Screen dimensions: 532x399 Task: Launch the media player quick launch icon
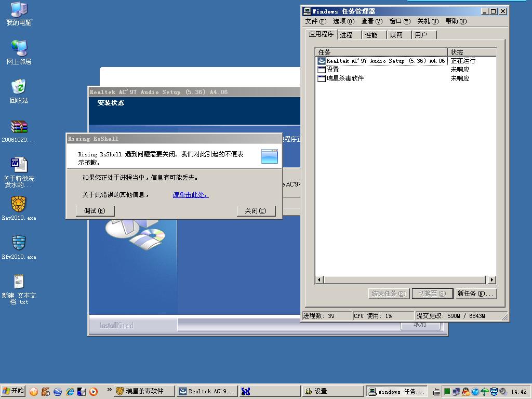coord(94,392)
